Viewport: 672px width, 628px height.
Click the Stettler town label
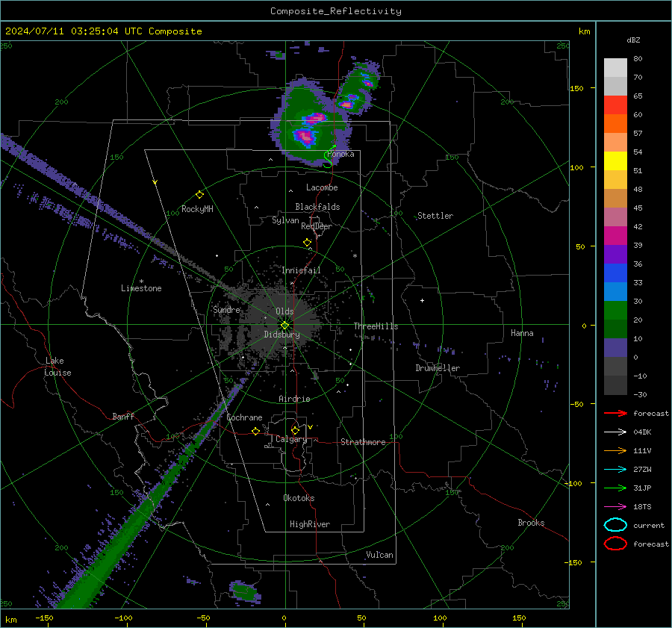pyautogui.click(x=435, y=216)
